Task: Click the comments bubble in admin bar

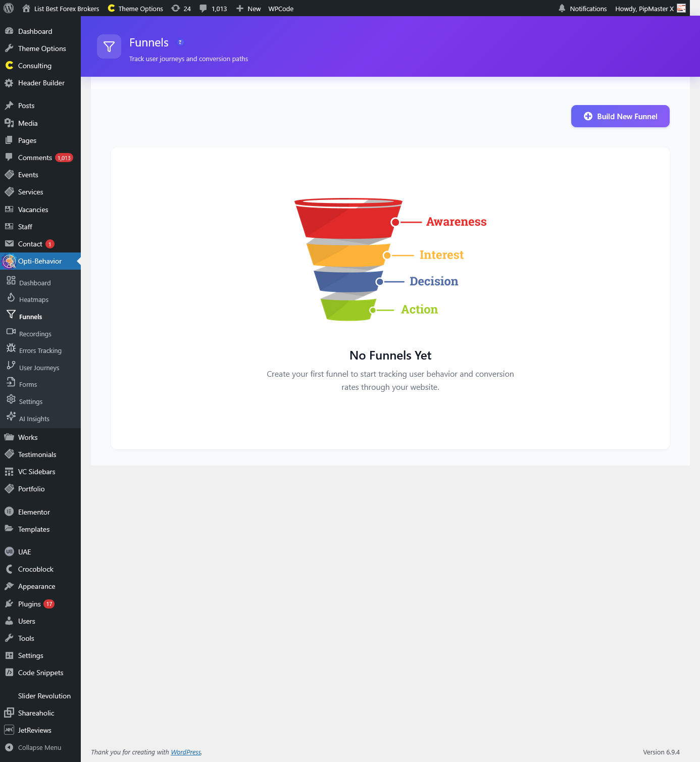Action: pyautogui.click(x=203, y=8)
